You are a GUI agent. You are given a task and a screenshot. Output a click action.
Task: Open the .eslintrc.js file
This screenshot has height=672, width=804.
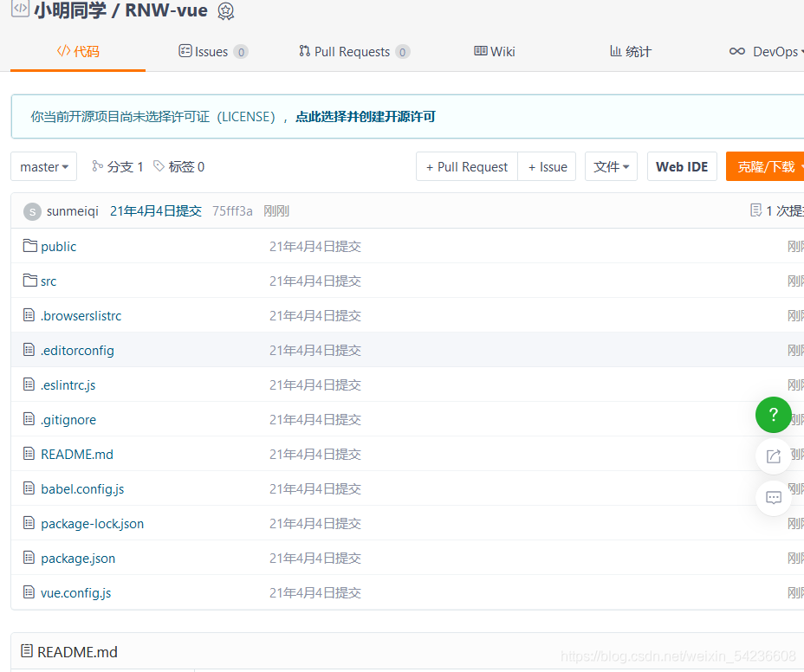[x=68, y=385]
